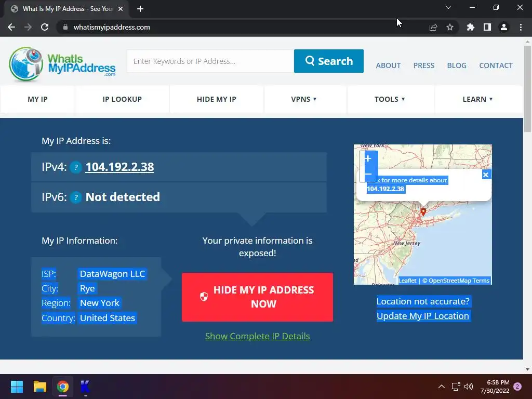Zoom out the map with minus button
The image size is (532, 399).
pos(368,174)
